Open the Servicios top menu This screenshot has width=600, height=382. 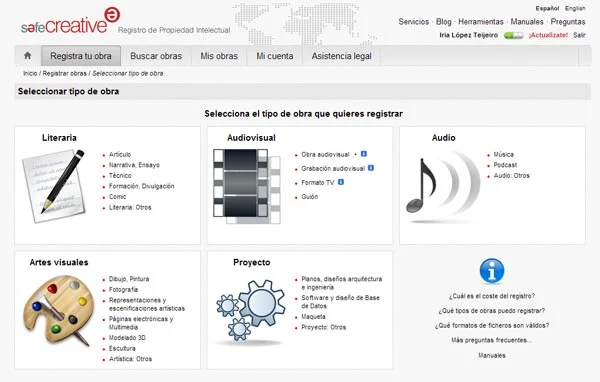point(413,22)
